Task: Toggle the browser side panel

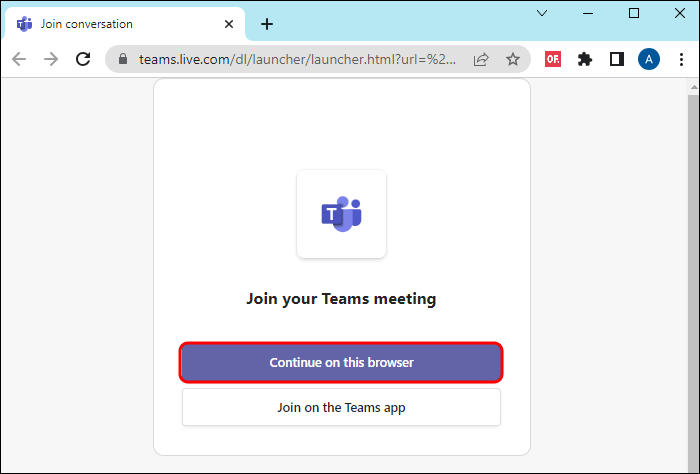Action: point(617,59)
